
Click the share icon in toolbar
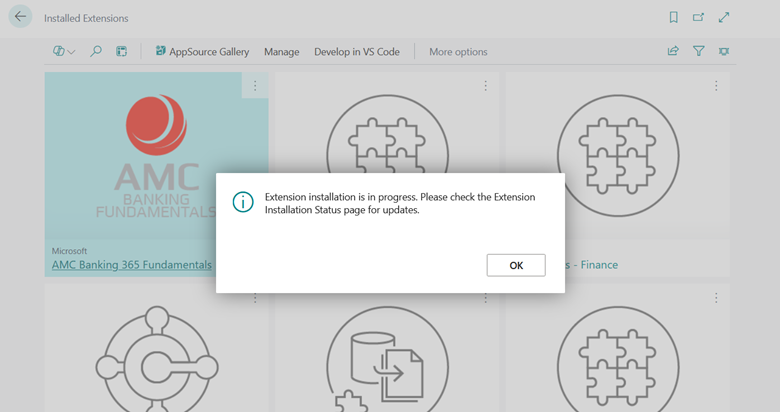point(673,51)
